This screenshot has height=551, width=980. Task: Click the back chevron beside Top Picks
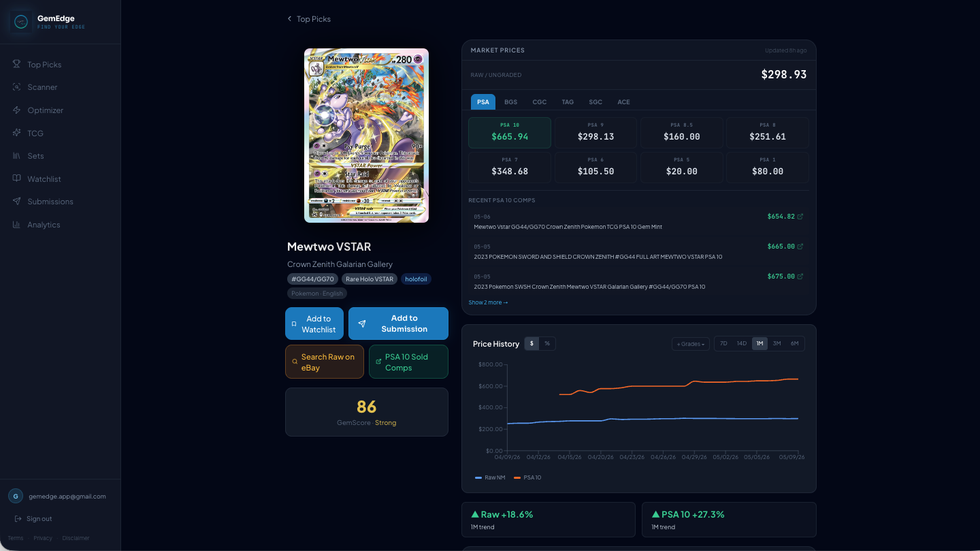[x=289, y=19]
